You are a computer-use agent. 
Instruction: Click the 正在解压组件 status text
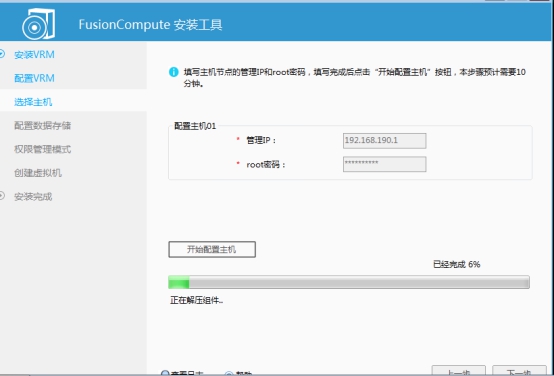196,301
